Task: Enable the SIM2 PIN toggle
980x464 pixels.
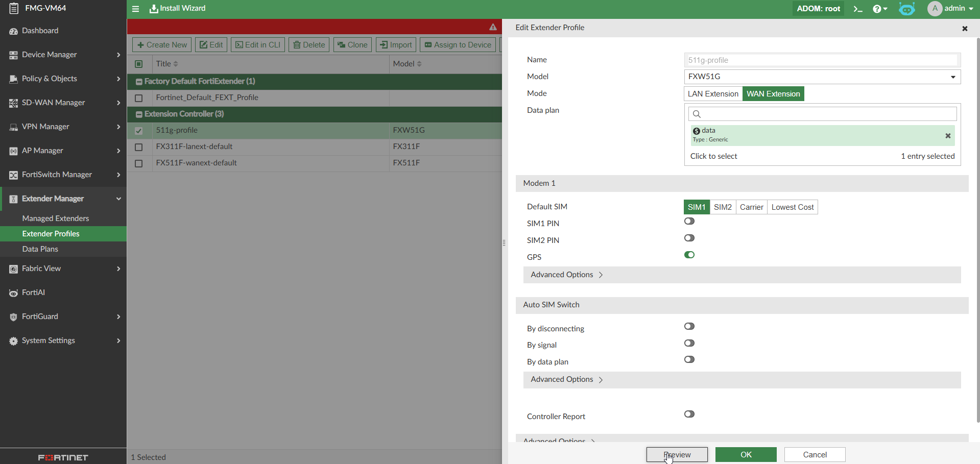Action: 689,238
